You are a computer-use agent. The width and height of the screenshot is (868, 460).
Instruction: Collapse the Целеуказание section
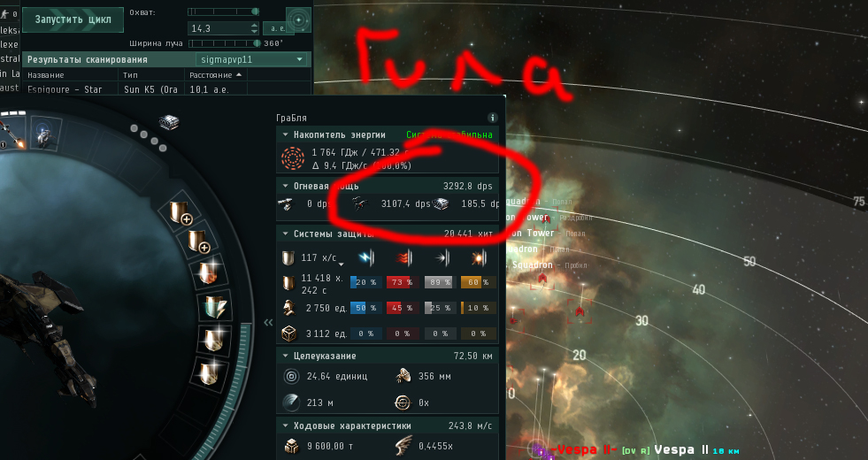coord(285,356)
